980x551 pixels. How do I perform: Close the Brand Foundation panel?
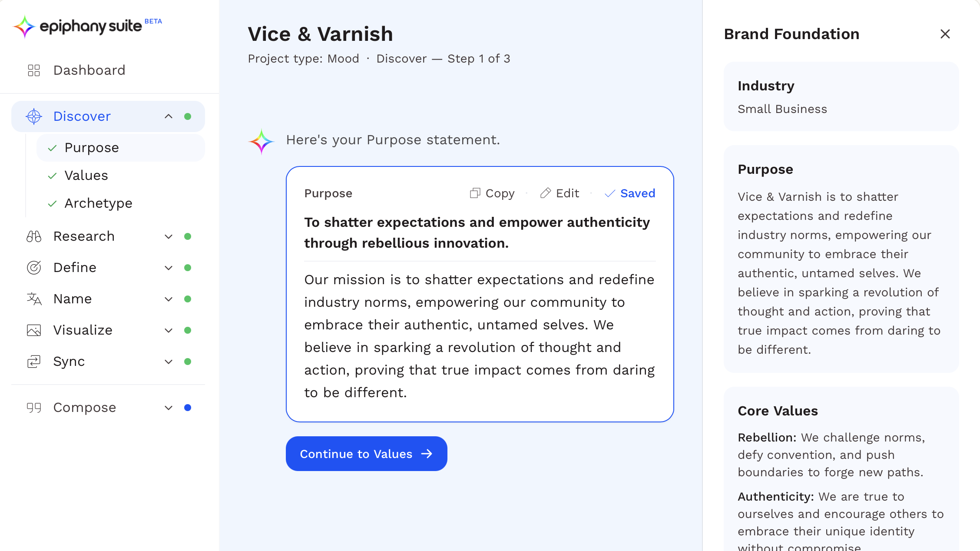click(945, 34)
